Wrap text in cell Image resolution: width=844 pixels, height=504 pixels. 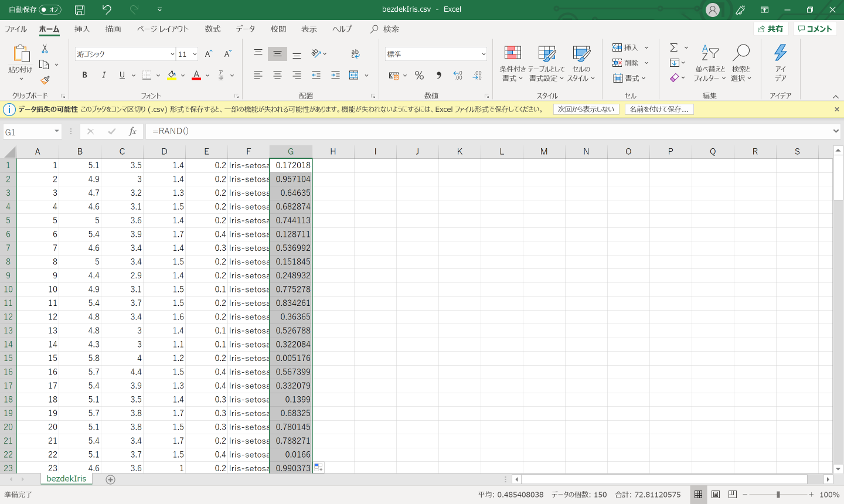pos(355,53)
